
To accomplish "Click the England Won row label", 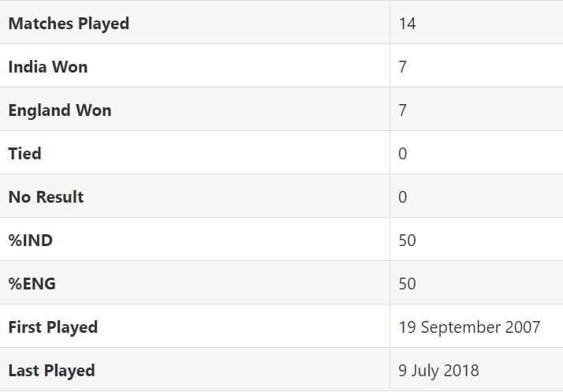I will coord(60,110).
